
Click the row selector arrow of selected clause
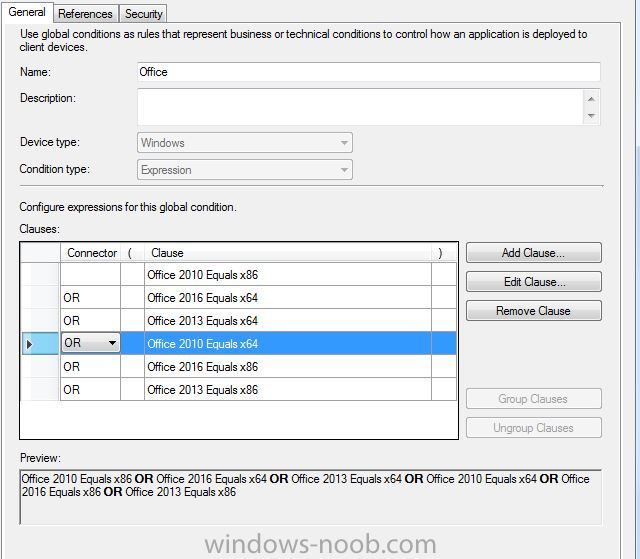pos(40,344)
